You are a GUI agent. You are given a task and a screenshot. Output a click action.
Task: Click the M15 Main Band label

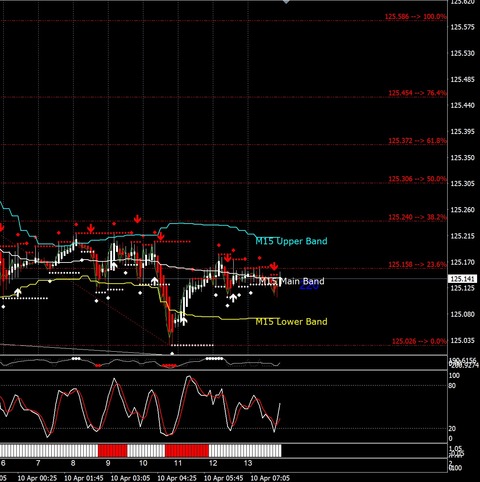pyautogui.click(x=291, y=281)
